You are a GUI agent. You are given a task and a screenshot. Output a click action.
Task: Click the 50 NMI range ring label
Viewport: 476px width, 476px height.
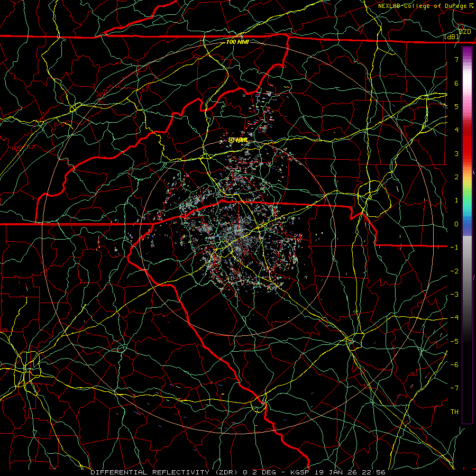(237, 140)
